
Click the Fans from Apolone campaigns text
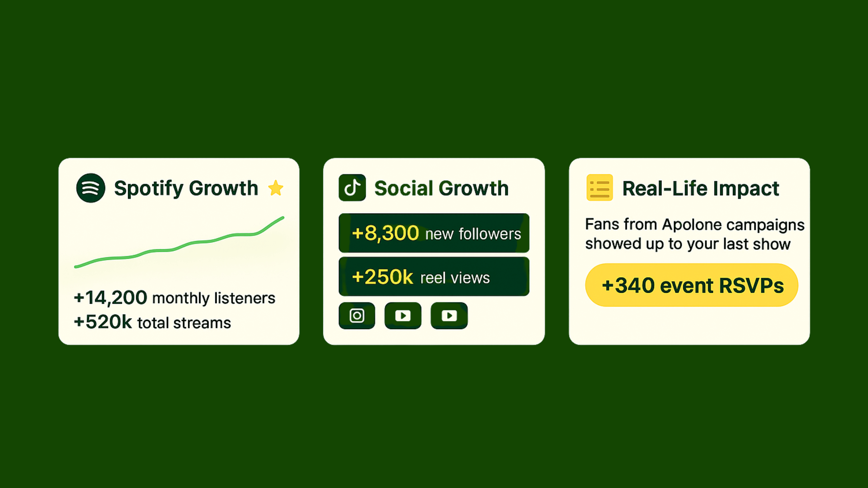(695, 225)
